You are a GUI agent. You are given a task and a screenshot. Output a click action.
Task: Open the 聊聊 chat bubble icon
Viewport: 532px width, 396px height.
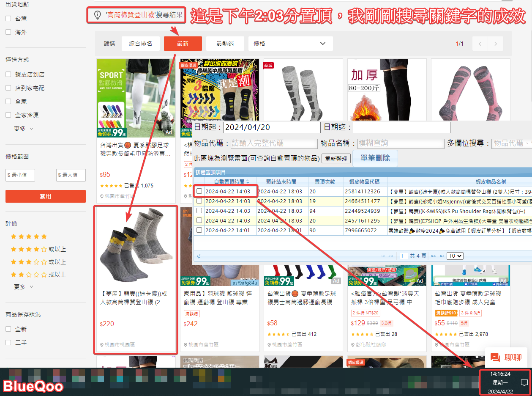(495, 357)
